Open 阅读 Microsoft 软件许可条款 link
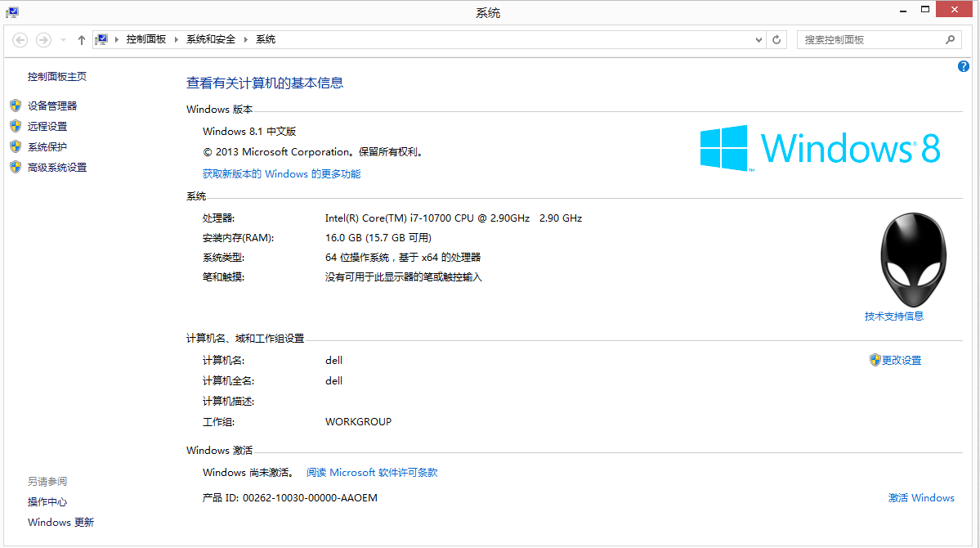Image resolution: width=980 pixels, height=548 pixels. (x=372, y=473)
